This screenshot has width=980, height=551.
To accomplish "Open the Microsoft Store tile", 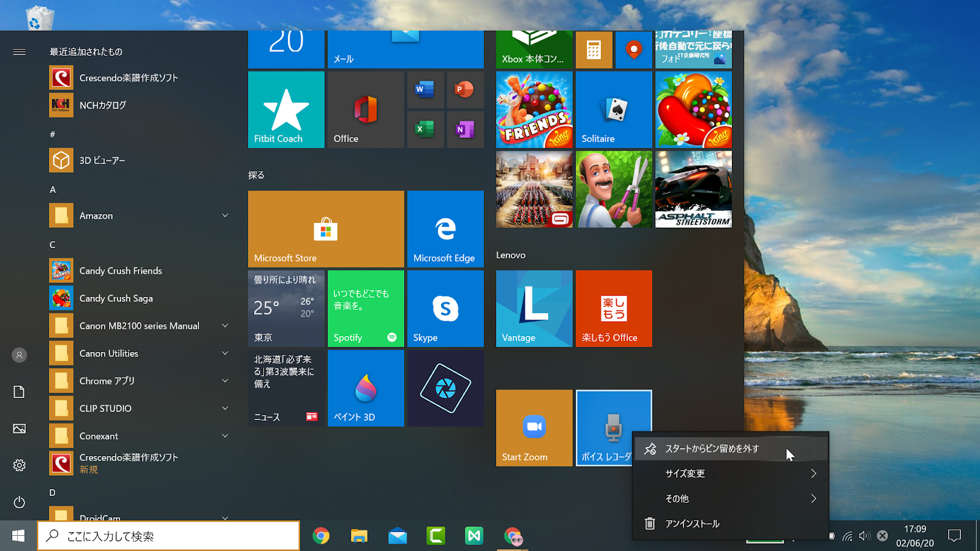I will tap(326, 229).
